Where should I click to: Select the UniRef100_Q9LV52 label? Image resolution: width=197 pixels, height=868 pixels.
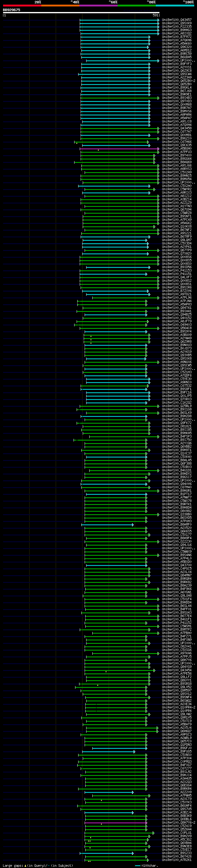[x=177, y=687]
